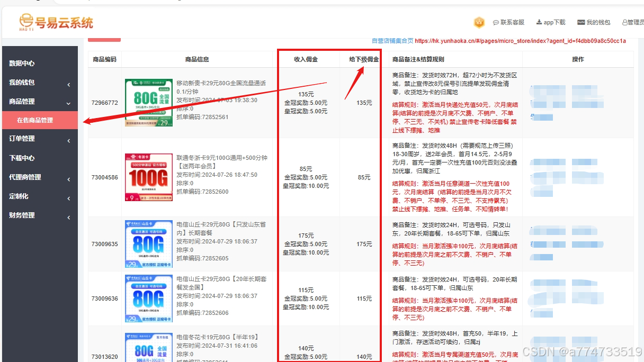The height and width of the screenshot is (362, 644).
Task: Click the 收入佣金 column header
Action: (306, 60)
